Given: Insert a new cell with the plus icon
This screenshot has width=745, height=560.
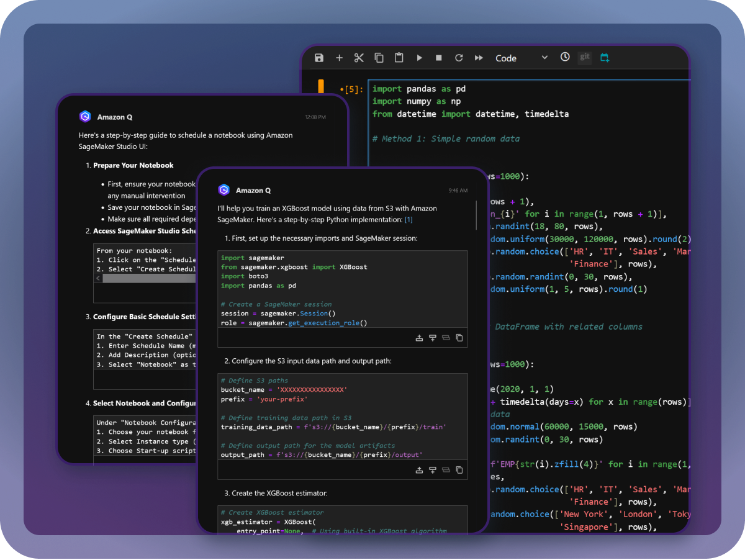Looking at the screenshot, I should click(x=339, y=58).
